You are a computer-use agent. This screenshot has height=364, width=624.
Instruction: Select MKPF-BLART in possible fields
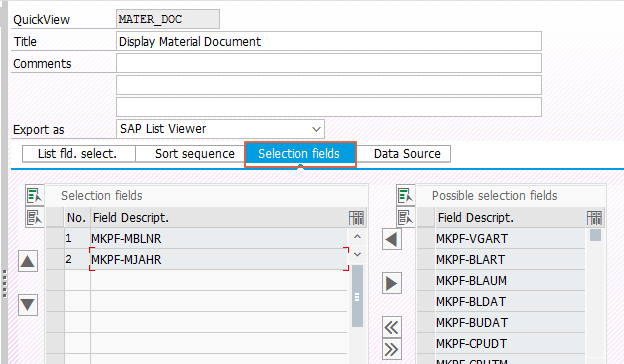(x=510, y=259)
